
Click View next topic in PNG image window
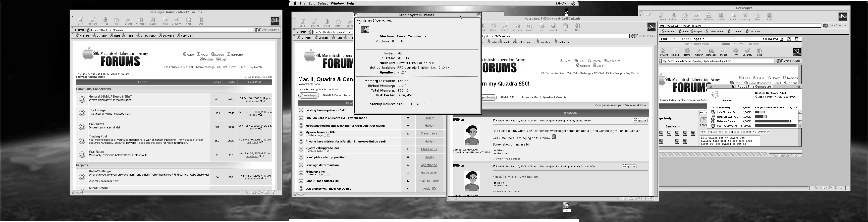(x=636, y=105)
